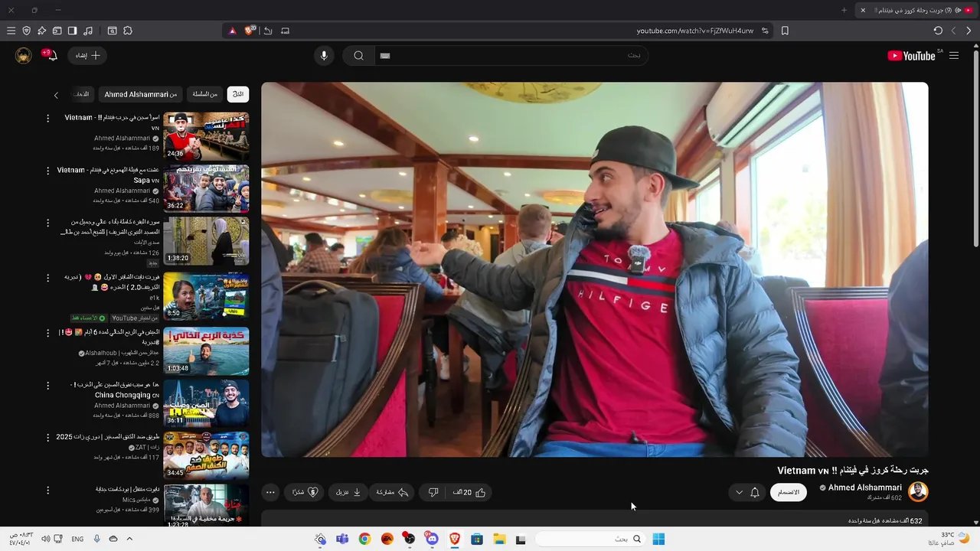
Task: Open the Brave main menu hamburger icon
Action: 11,31
